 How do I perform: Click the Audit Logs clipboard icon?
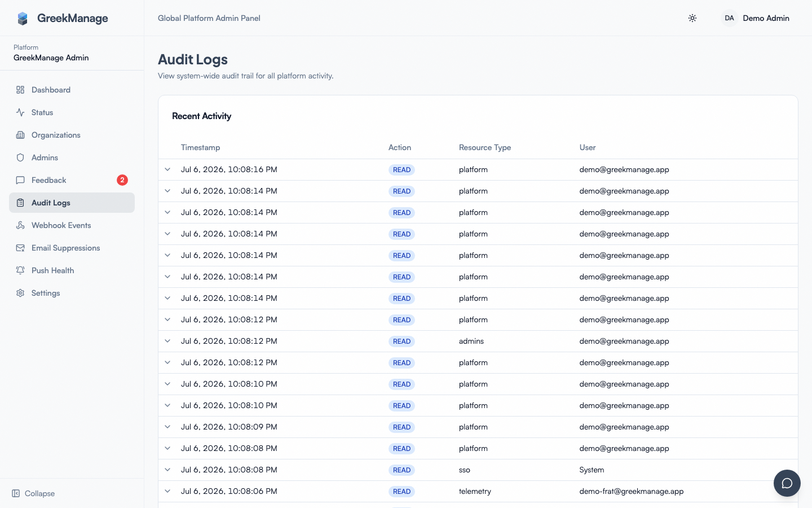tap(20, 203)
